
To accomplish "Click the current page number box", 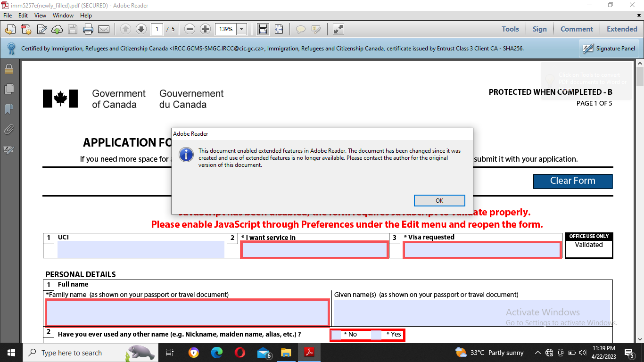I will point(157,29).
